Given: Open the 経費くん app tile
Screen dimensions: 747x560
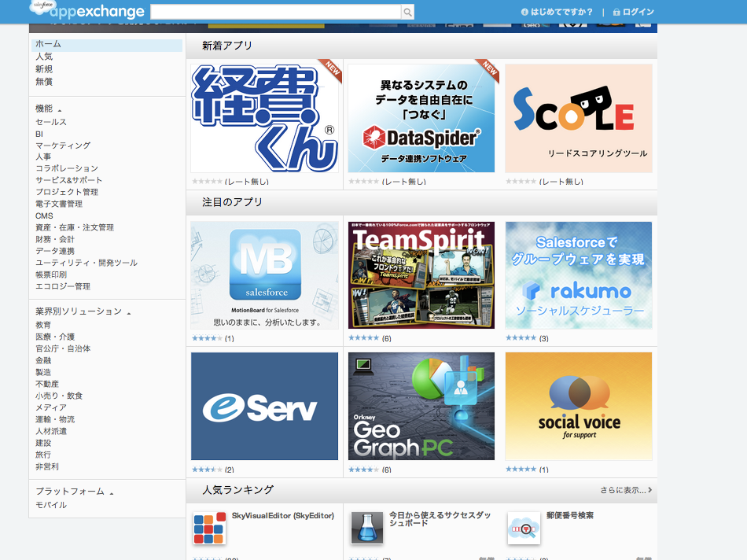Looking at the screenshot, I should click(264, 118).
